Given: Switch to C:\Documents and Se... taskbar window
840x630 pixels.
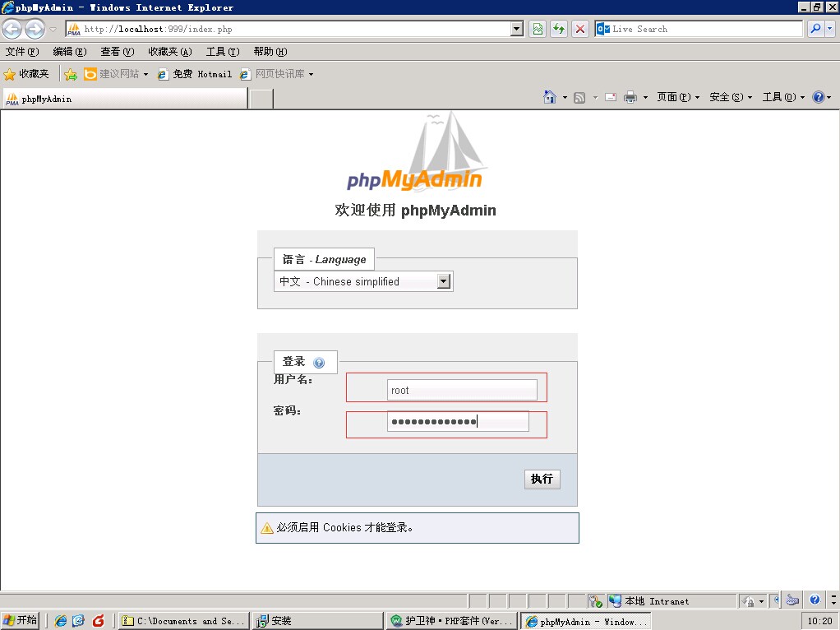Looking at the screenshot, I should [184, 621].
